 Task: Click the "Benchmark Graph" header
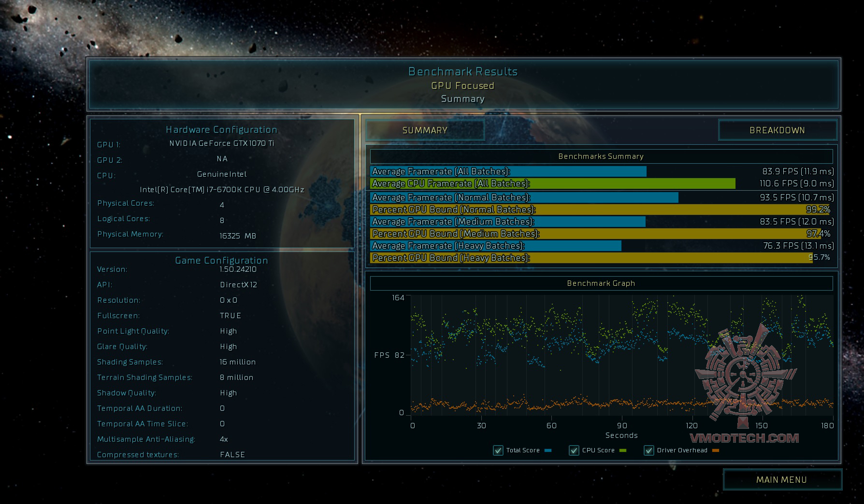(601, 283)
